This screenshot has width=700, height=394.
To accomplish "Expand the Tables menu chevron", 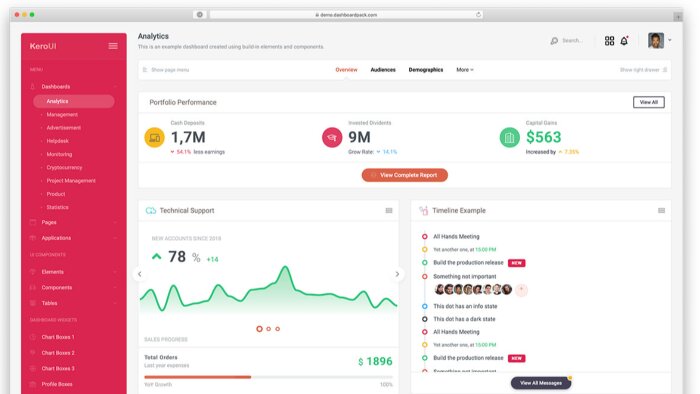I will pyautogui.click(x=115, y=303).
